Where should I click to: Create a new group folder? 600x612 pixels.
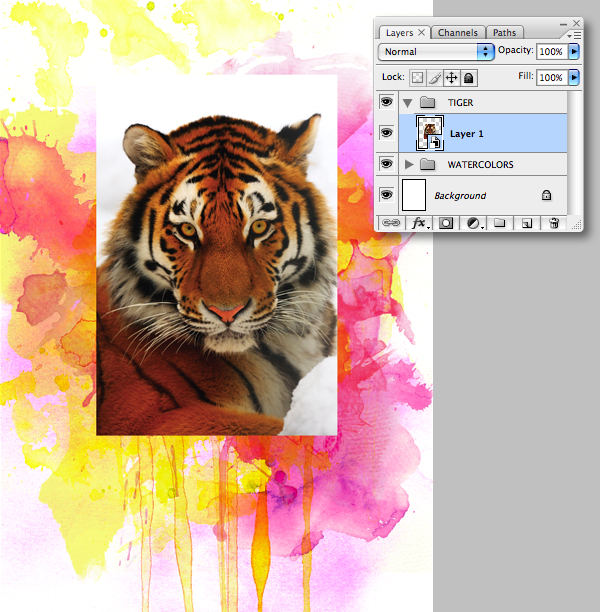[500, 223]
